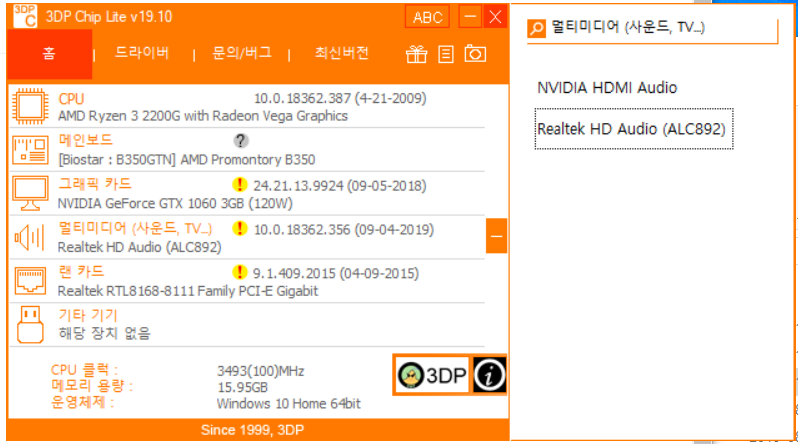Click CPU clock value 3493(100)MHz
798x444 pixels.
click(261, 371)
